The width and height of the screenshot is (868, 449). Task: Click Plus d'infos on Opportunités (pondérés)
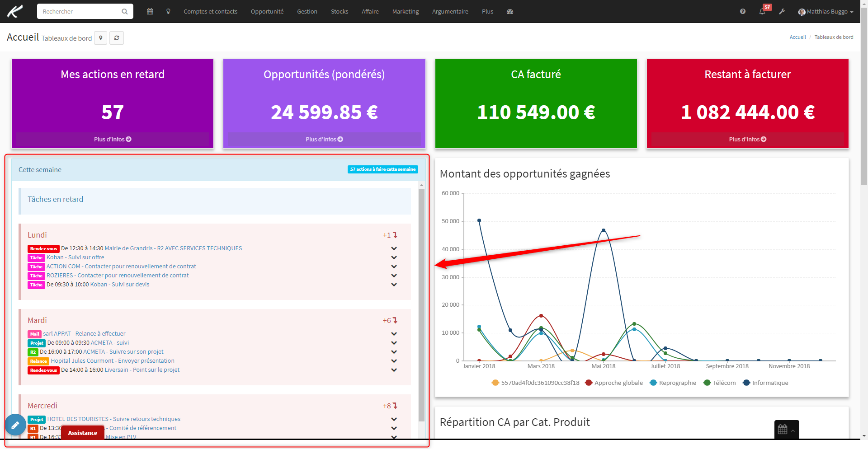click(x=324, y=139)
